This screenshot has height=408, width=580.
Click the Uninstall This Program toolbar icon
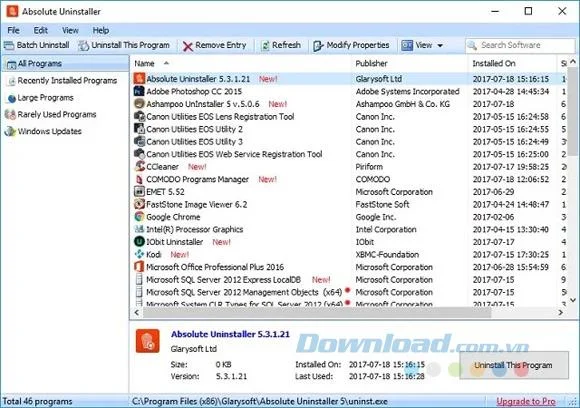tap(84, 45)
